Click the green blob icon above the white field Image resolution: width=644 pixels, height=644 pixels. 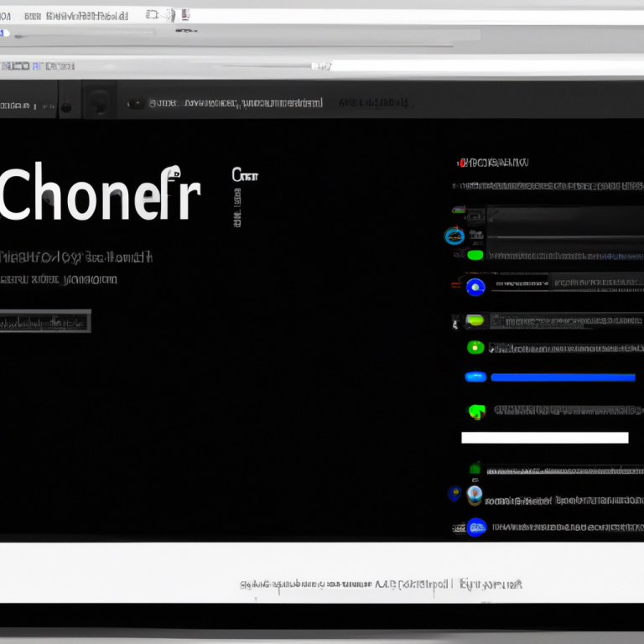coord(475,411)
